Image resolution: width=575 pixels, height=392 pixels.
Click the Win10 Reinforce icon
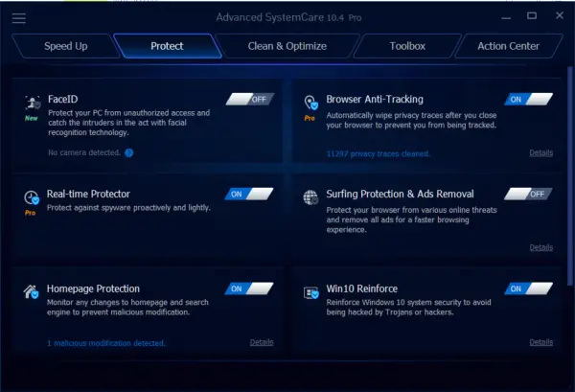(x=310, y=292)
